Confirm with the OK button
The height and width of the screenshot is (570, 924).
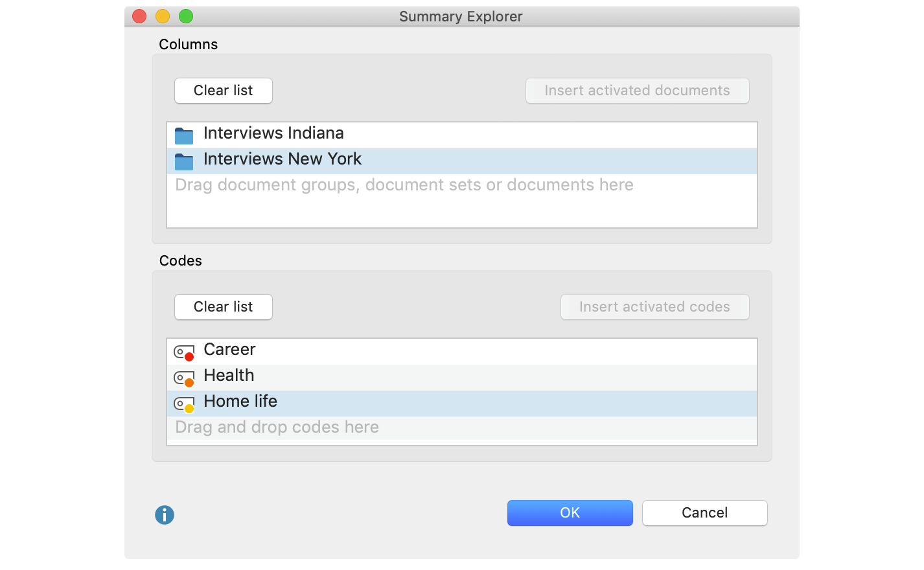coord(570,513)
